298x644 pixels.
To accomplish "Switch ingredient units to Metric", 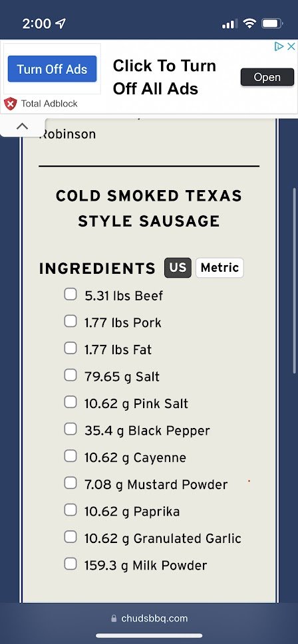I will pos(220,268).
